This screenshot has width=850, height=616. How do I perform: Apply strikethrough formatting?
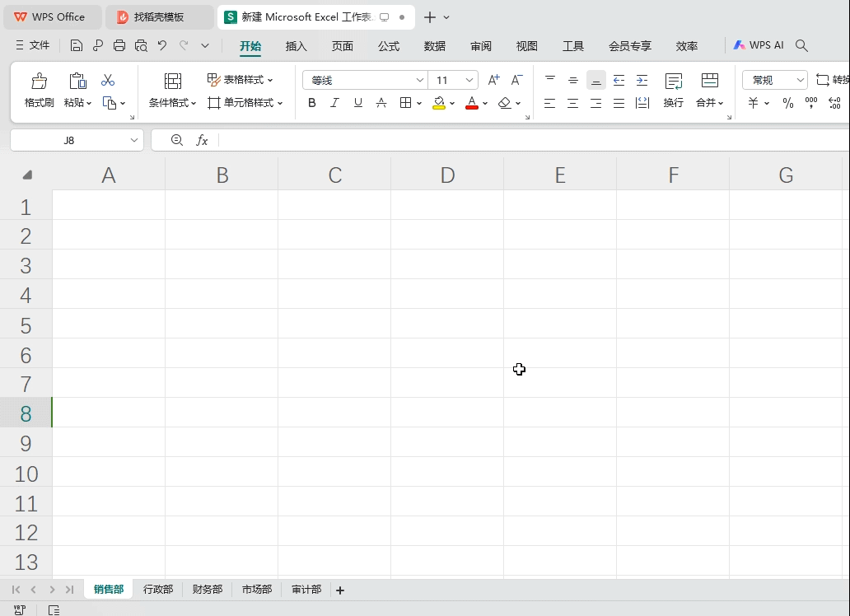[381, 102]
